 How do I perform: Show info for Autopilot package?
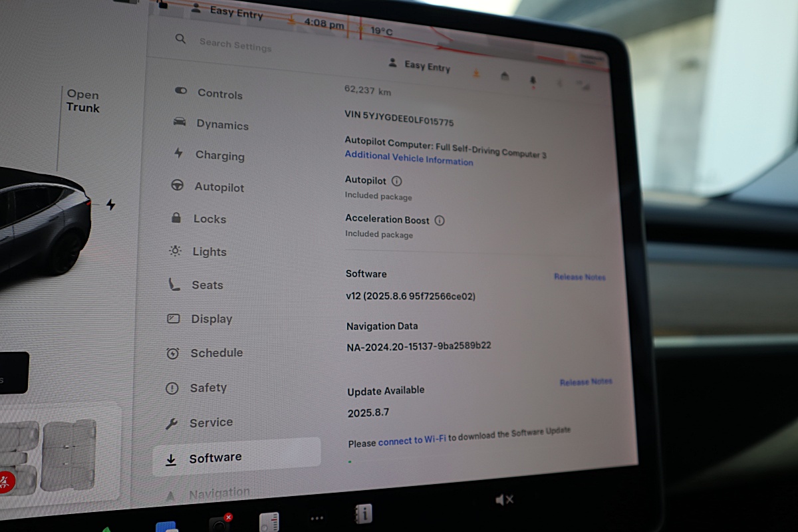pos(397,181)
